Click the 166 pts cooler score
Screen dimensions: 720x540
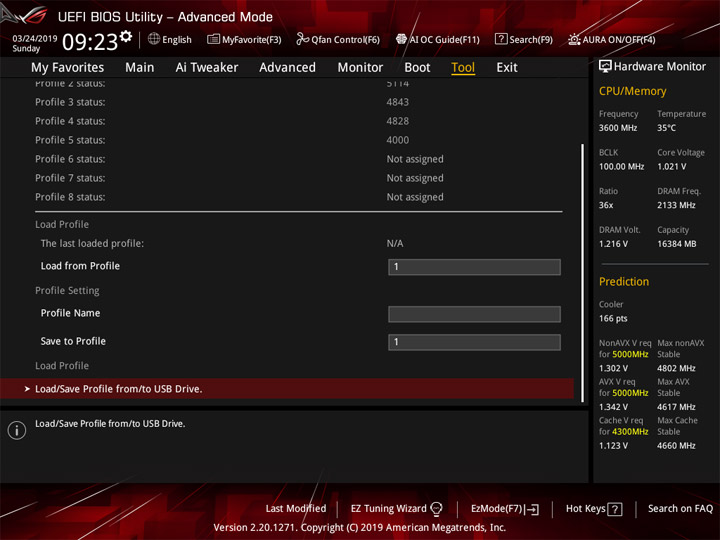(613, 318)
